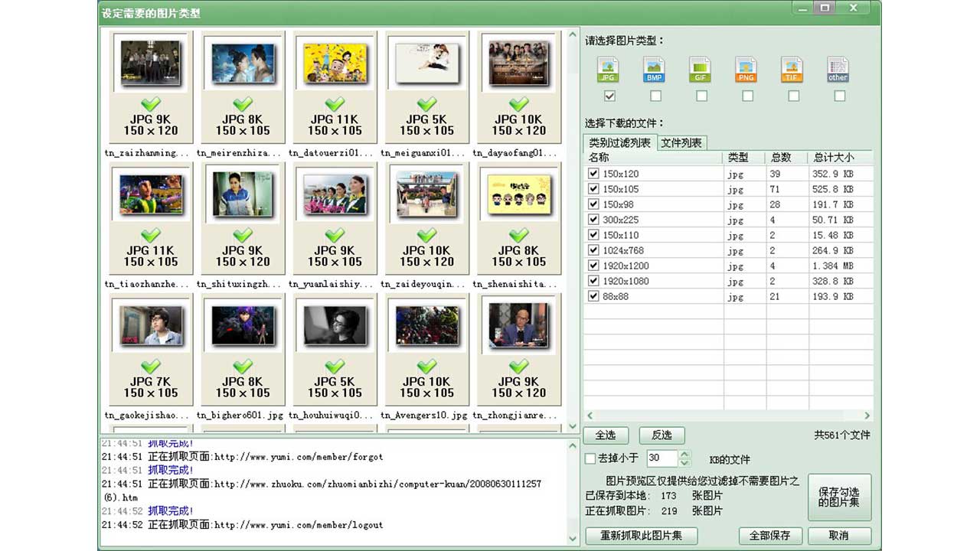Uncheck the 150x120 size filter row

click(x=593, y=174)
